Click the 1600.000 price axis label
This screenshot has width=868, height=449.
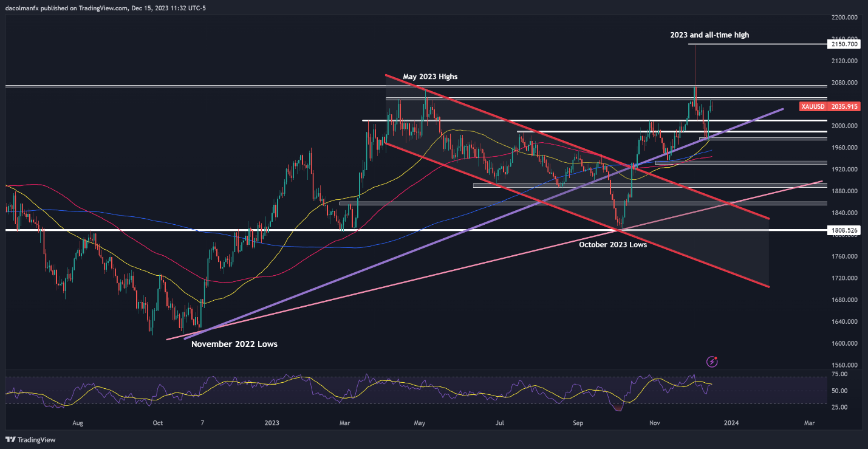(x=844, y=343)
